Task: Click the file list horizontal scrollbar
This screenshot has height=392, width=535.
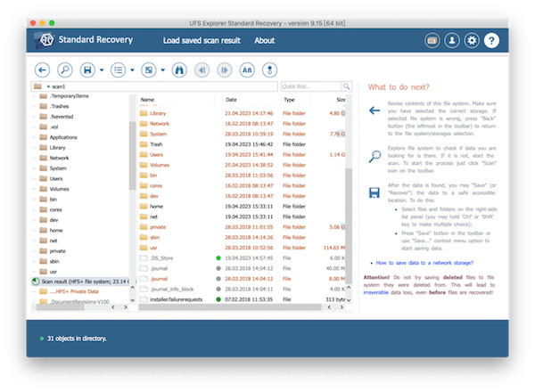Action: tap(230, 307)
